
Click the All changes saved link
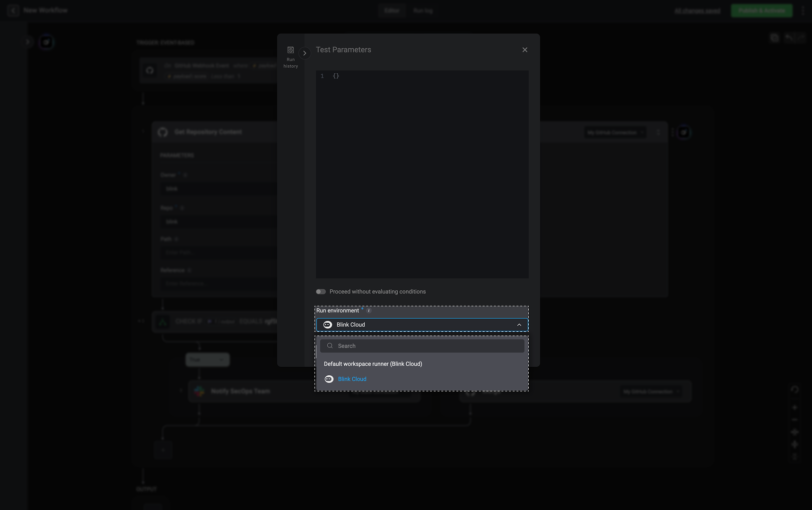697,10
